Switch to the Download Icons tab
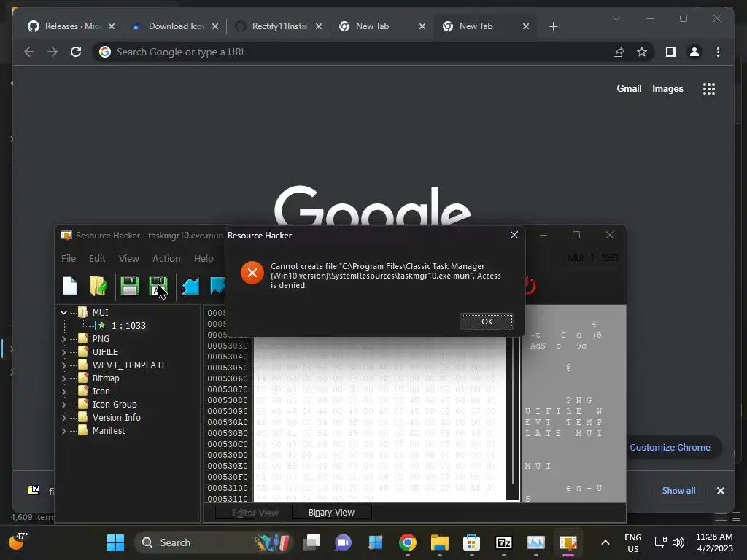 point(175,26)
